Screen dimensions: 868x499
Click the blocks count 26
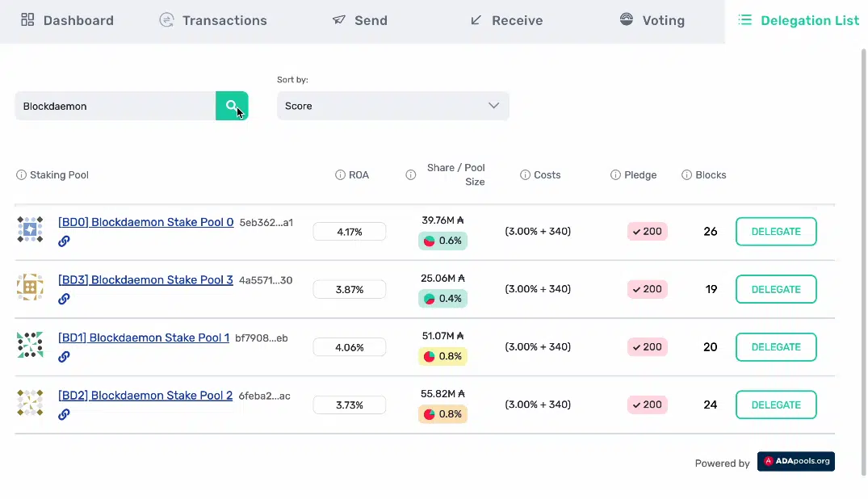point(711,232)
